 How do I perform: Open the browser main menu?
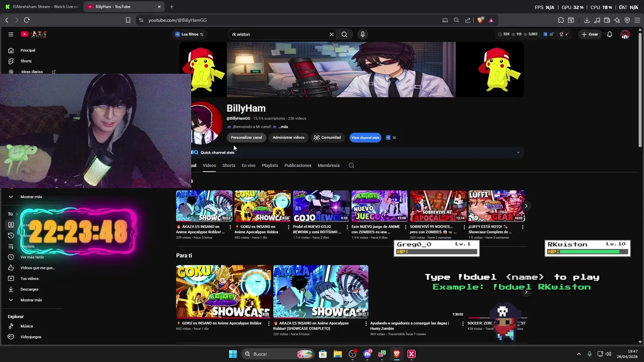637,20
